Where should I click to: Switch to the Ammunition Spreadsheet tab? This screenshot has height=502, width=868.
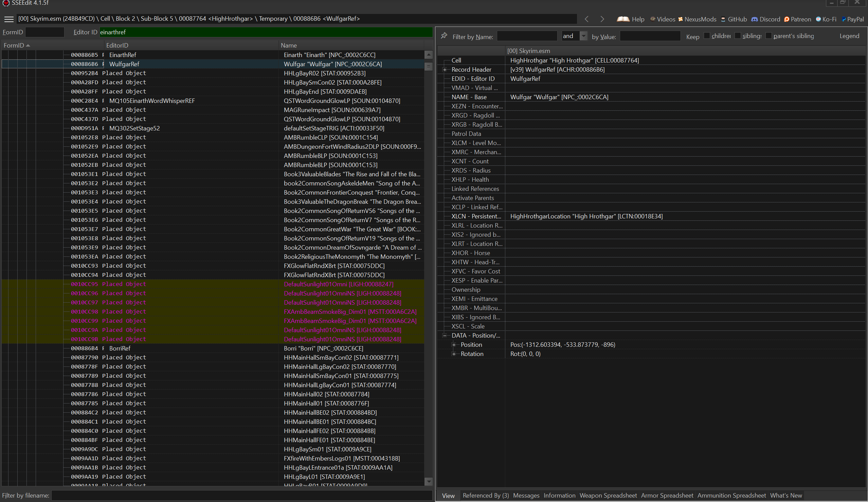click(x=731, y=496)
